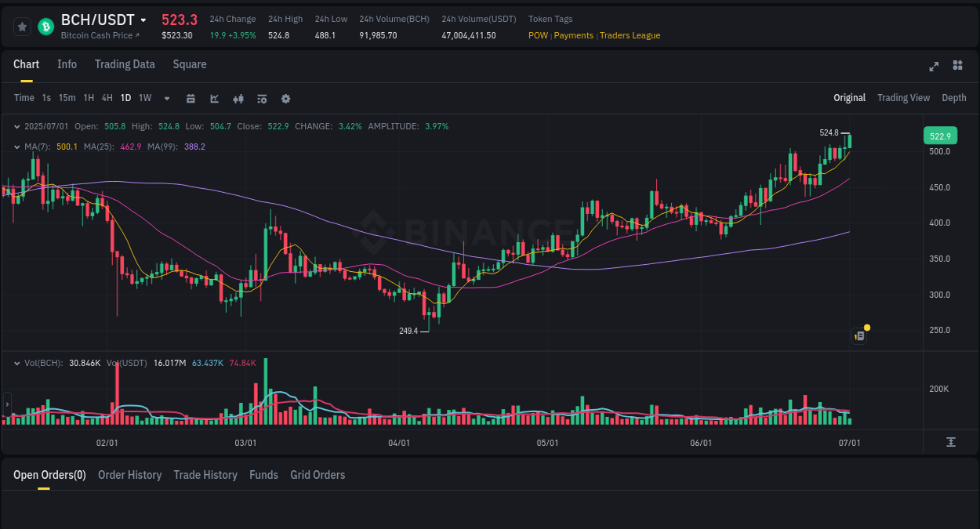Select the 1D timeframe
Image resolution: width=980 pixels, height=529 pixels.
pyautogui.click(x=125, y=98)
